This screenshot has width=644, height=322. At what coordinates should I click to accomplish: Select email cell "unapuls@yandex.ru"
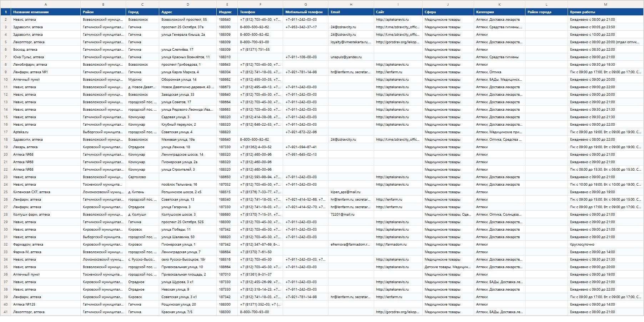coord(351,57)
